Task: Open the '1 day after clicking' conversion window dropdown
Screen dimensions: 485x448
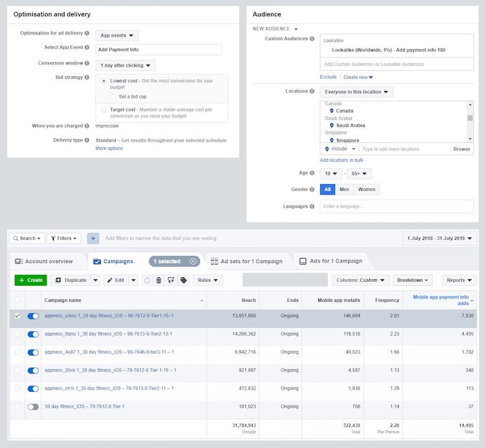Action: 125,65
